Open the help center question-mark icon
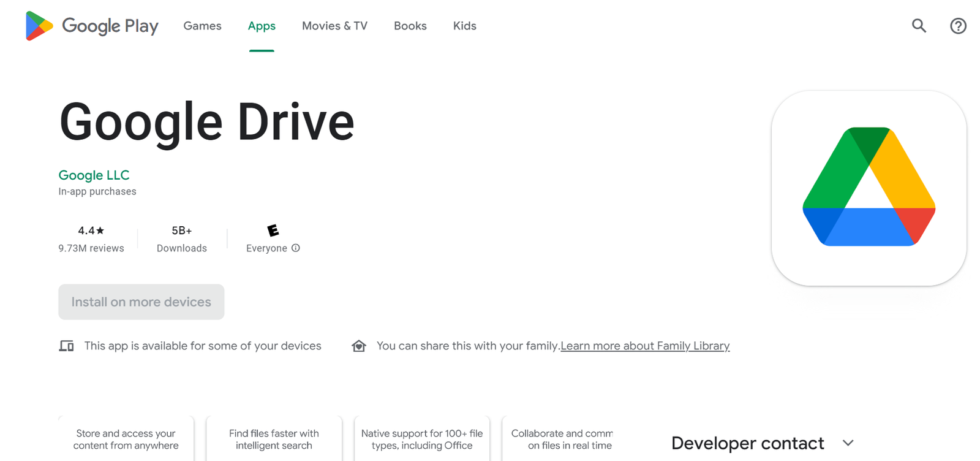980x461 pixels. 958,26
